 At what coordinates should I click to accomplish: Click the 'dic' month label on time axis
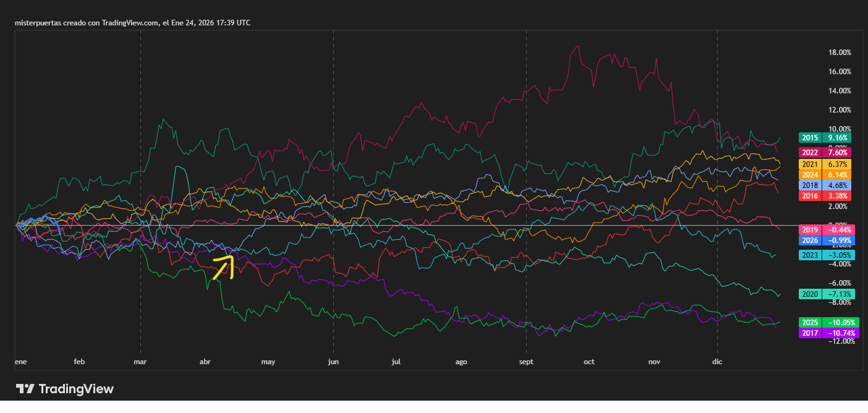click(x=717, y=362)
